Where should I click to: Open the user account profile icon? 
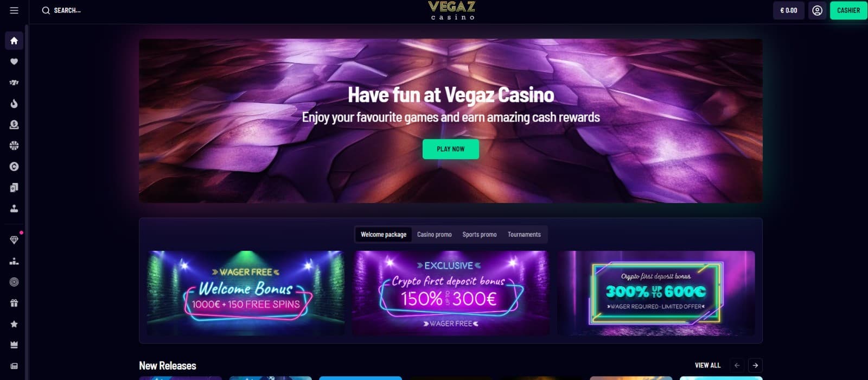tap(817, 10)
